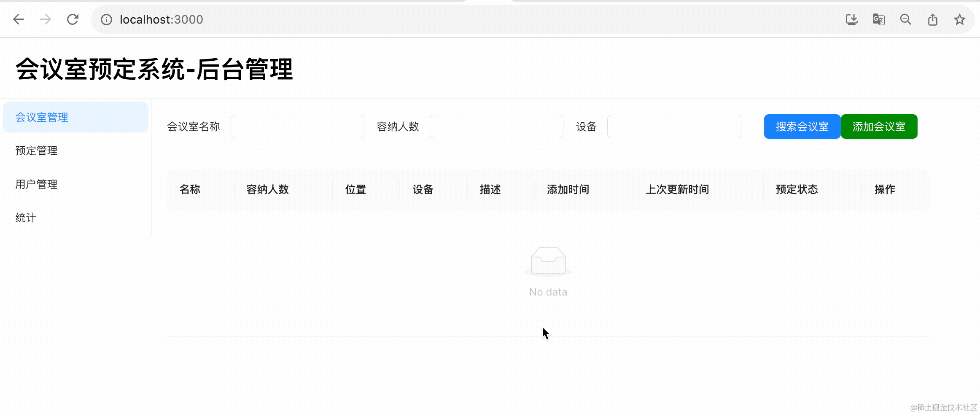
Task: Click the green 添加会议室 button
Action: [x=879, y=126]
